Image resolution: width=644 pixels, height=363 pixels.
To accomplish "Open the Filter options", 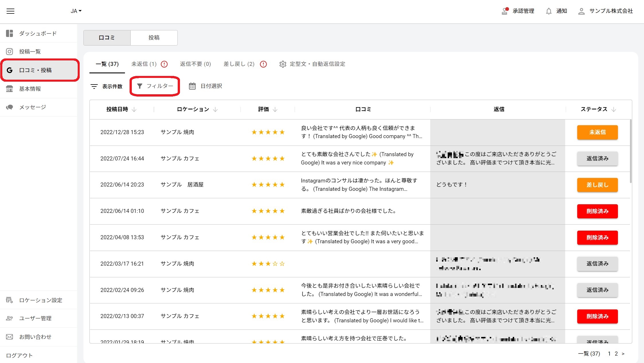I will [x=155, y=86].
